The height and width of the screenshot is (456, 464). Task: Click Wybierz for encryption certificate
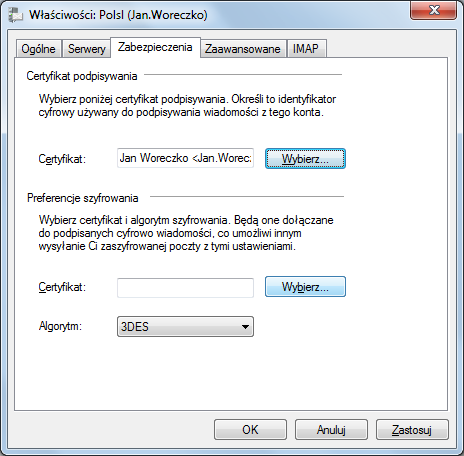[305, 287]
